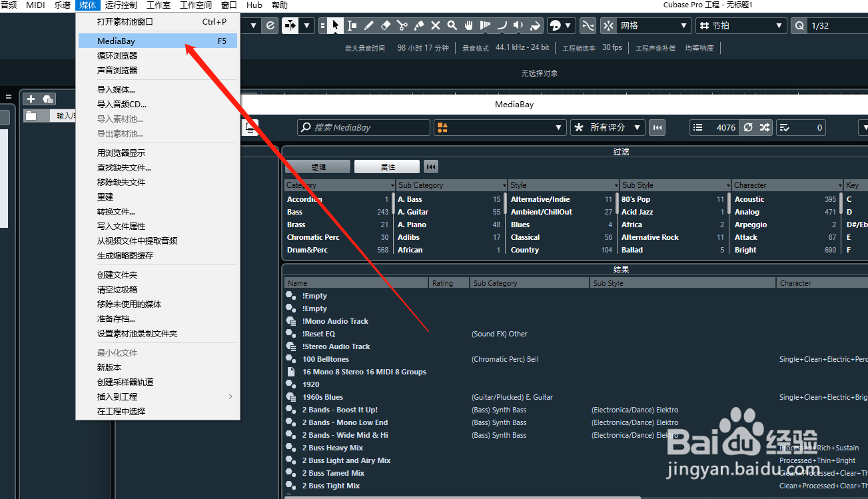The height and width of the screenshot is (499, 868).
Task: Open the color palette selector
Action: pyautogui.click(x=561, y=26)
